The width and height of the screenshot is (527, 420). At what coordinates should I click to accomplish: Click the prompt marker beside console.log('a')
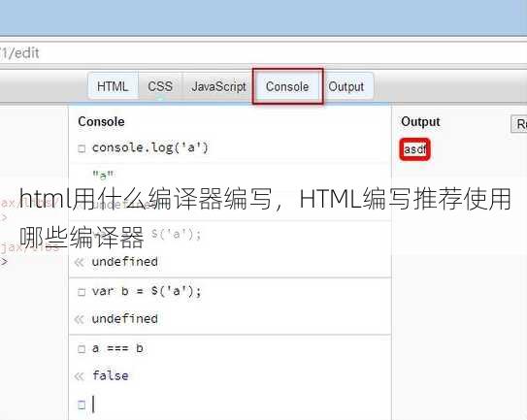(x=82, y=148)
